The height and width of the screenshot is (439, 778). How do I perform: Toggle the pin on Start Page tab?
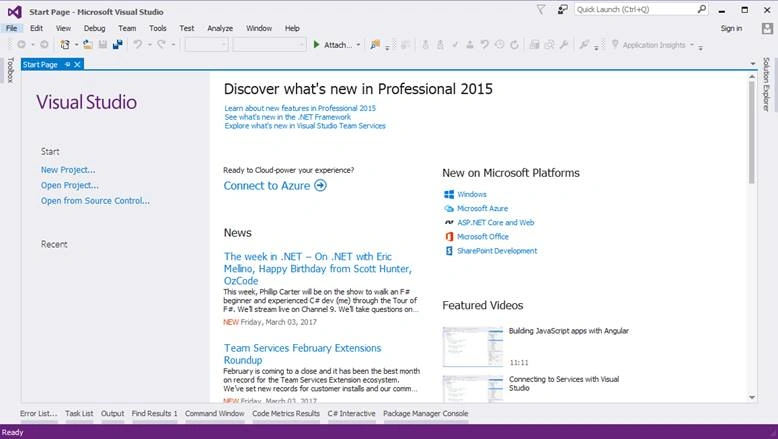(67, 64)
